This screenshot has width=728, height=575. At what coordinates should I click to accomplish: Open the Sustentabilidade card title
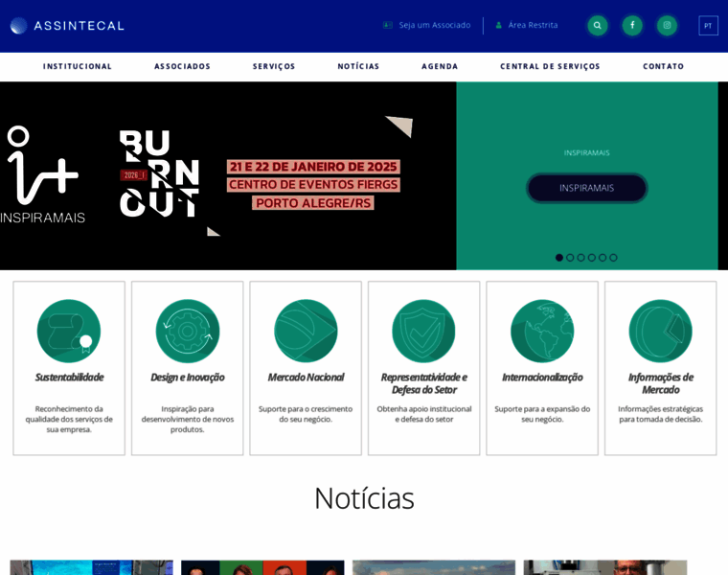(x=69, y=378)
